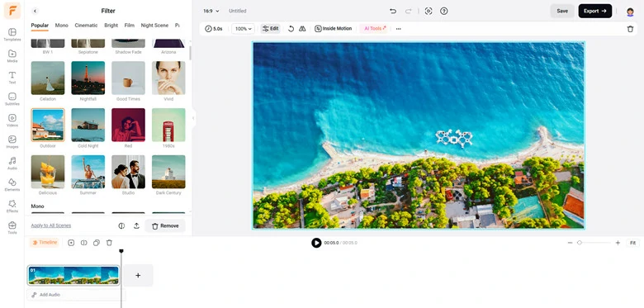
Task: Apply the Cold Night filter thumbnail
Action: (88, 125)
